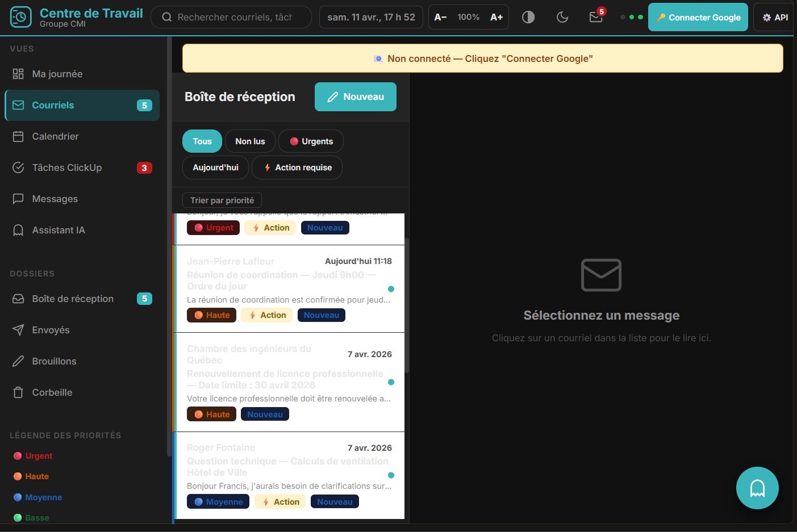
Task: Open the Envoyés folder
Action: (51, 330)
